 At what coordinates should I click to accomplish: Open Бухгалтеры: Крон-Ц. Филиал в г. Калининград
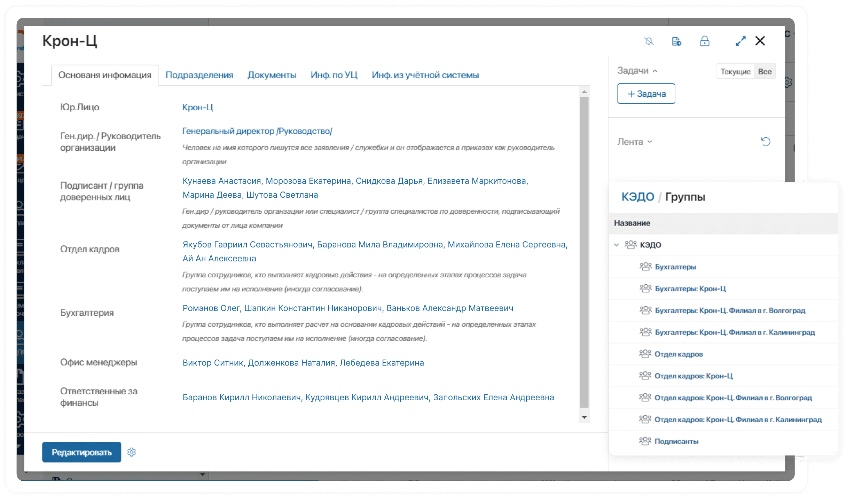coord(735,332)
